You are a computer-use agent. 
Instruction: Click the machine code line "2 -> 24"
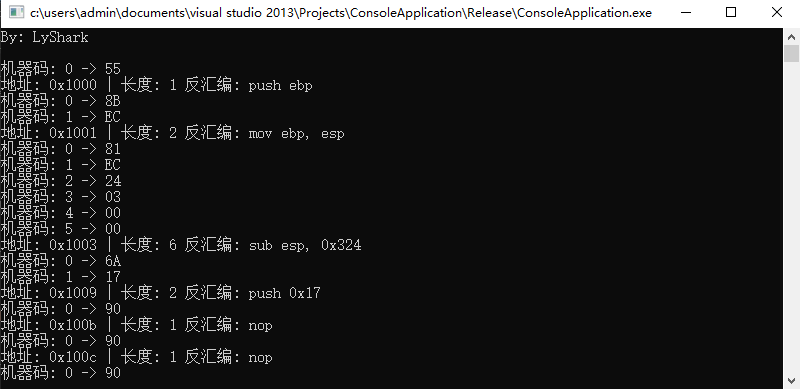[x=60, y=181]
